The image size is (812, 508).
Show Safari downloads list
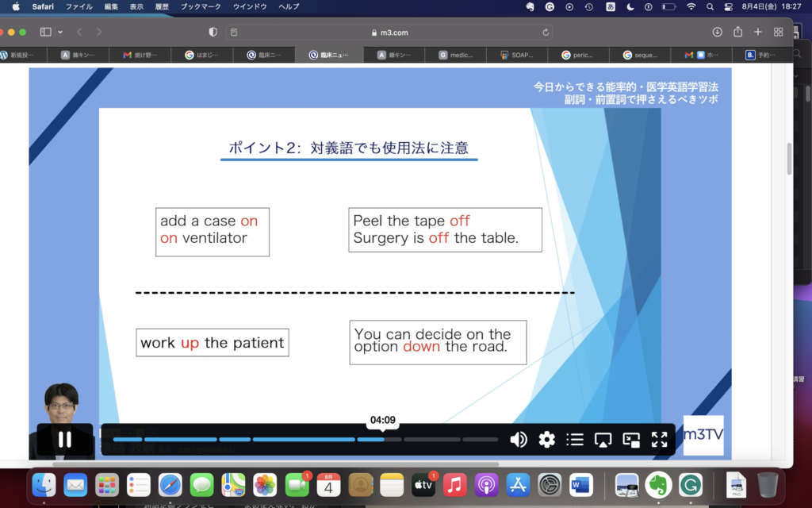click(717, 32)
